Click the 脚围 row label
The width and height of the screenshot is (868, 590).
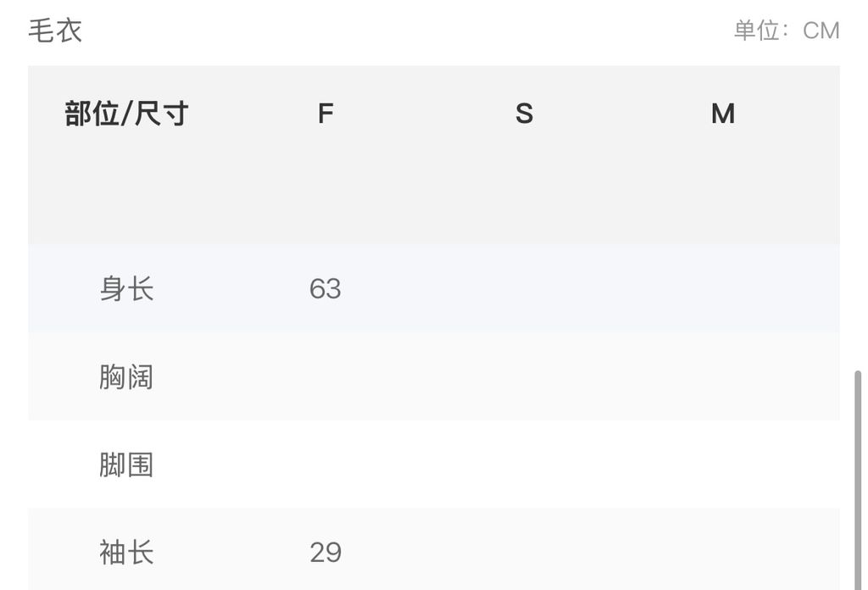tap(126, 465)
